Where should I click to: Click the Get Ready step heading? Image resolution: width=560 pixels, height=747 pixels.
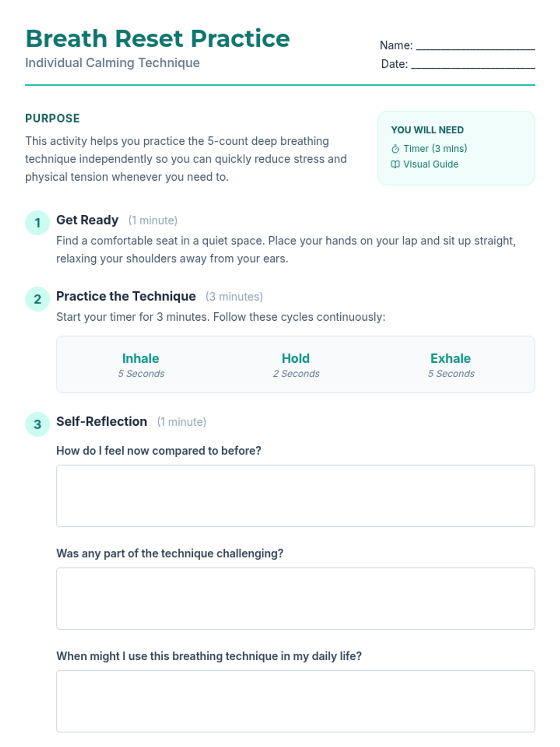point(87,220)
